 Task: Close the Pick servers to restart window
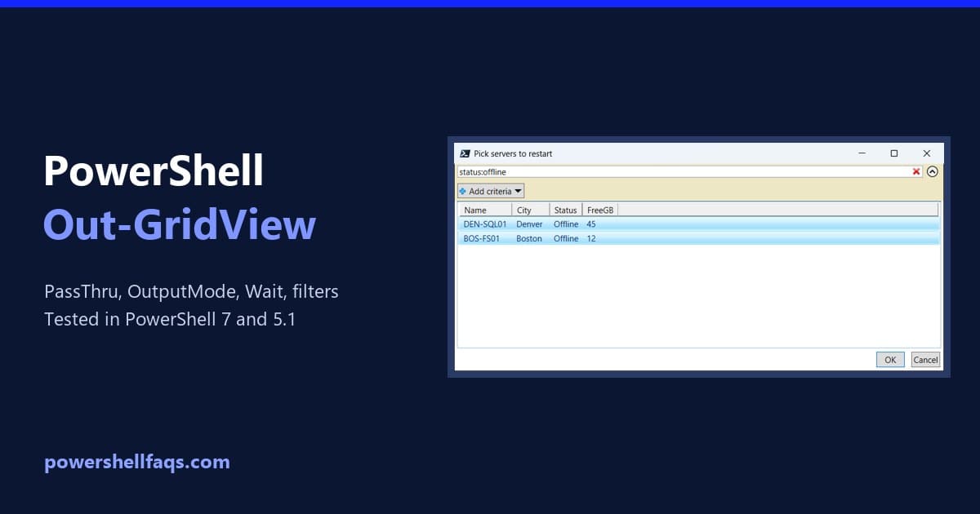pyautogui.click(x=927, y=153)
